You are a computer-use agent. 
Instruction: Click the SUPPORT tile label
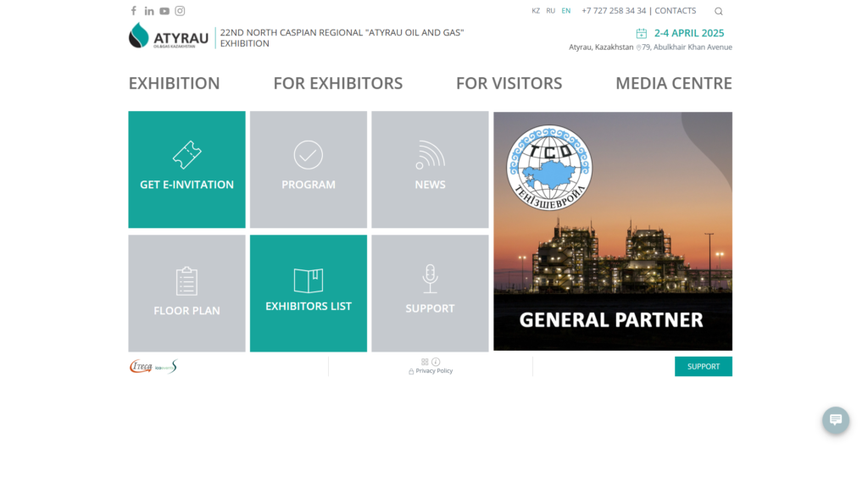tap(430, 308)
